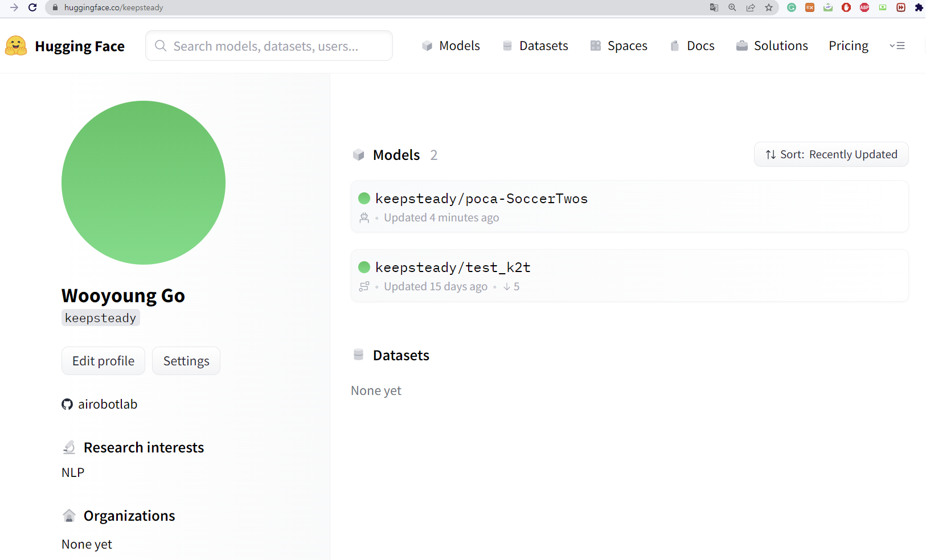Image resolution: width=926 pixels, height=560 pixels.
Task: Click 'Updated 4 minutes ago' text
Action: (441, 218)
